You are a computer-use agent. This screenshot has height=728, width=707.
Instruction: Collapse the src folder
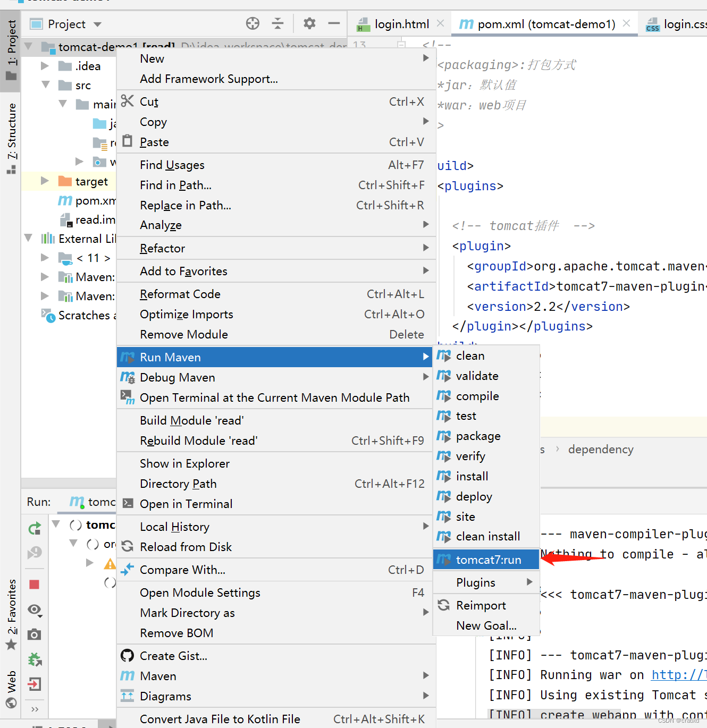[46, 85]
